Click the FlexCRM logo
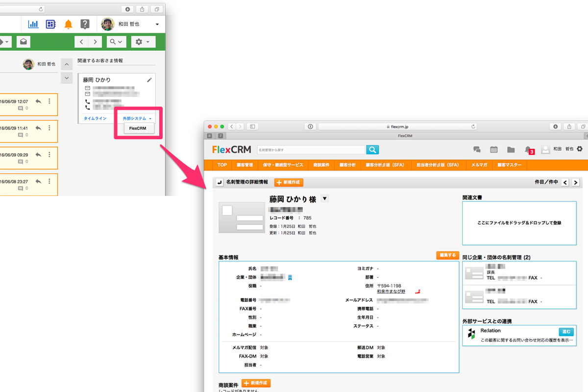 click(232, 150)
